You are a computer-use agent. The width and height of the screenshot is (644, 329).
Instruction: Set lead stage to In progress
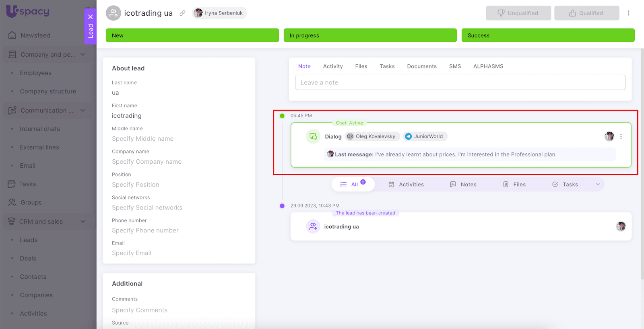(370, 35)
